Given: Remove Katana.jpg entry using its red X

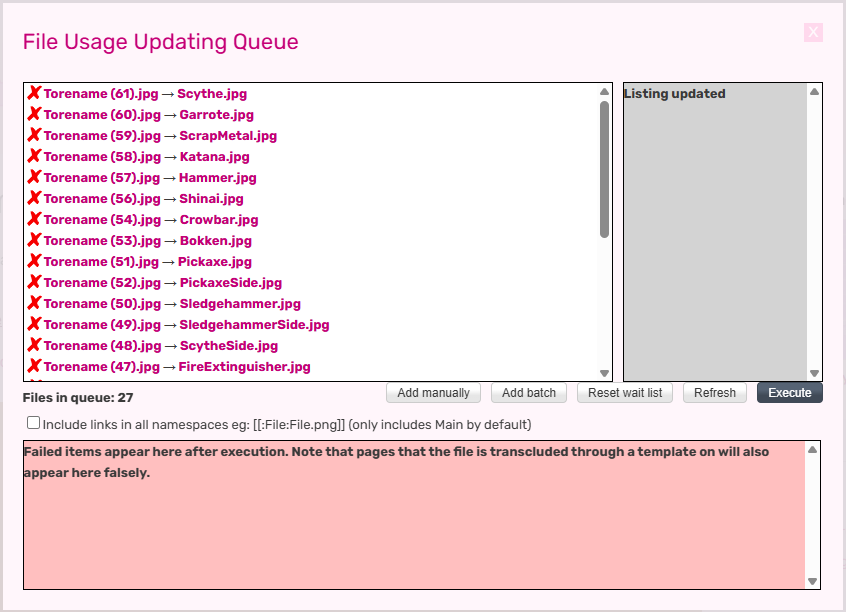Looking at the screenshot, I should click(34, 156).
